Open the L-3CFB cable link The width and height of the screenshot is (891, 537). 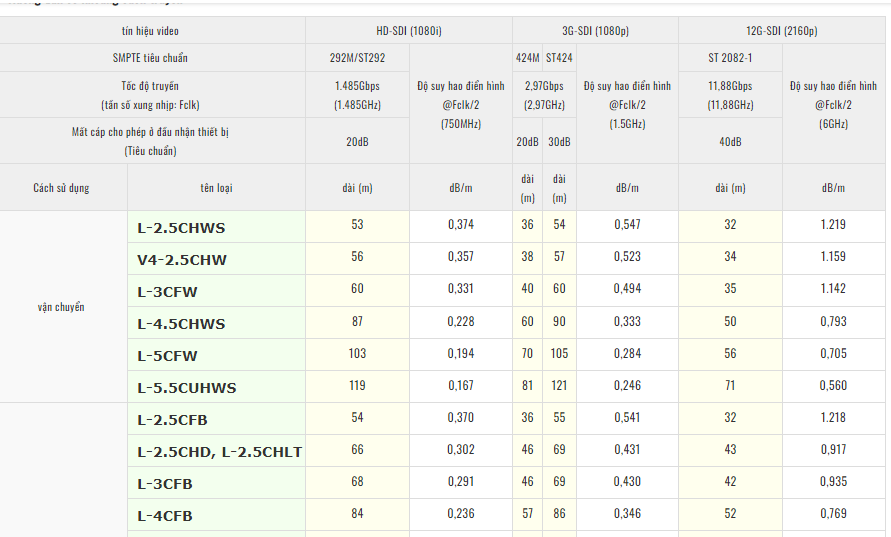coord(165,484)
